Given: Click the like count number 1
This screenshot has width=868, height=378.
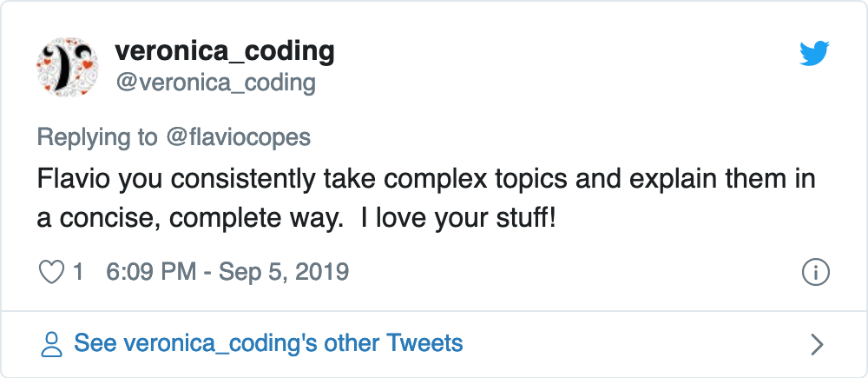Looking at the screenshot, I should (78, 272).
